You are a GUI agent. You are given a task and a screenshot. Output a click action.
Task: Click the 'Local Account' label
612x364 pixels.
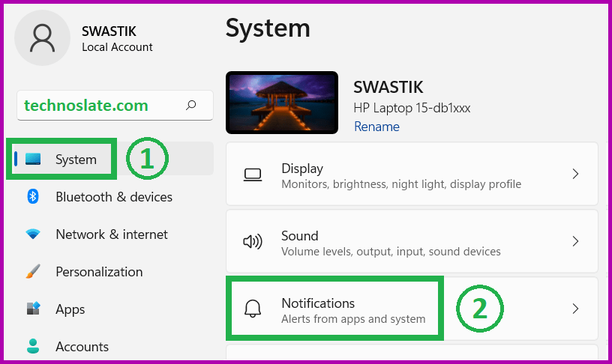117,47
